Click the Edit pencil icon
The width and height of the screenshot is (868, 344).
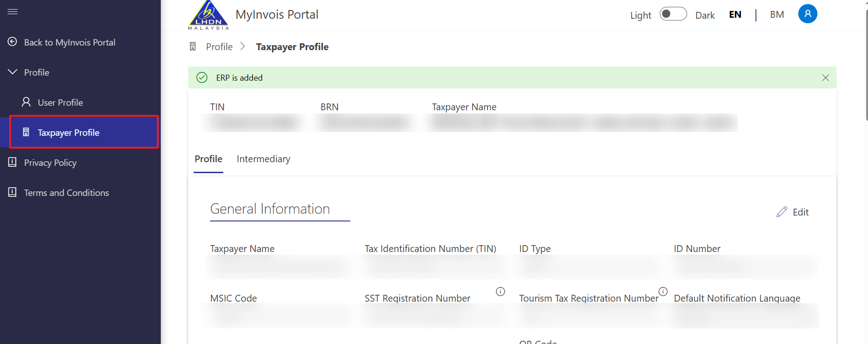click(782, 212)
